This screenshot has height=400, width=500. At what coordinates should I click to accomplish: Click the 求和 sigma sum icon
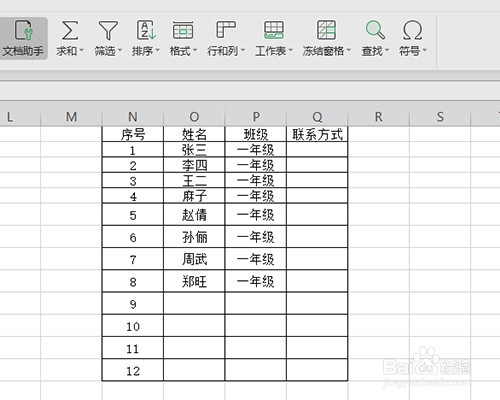click(70, 30)
